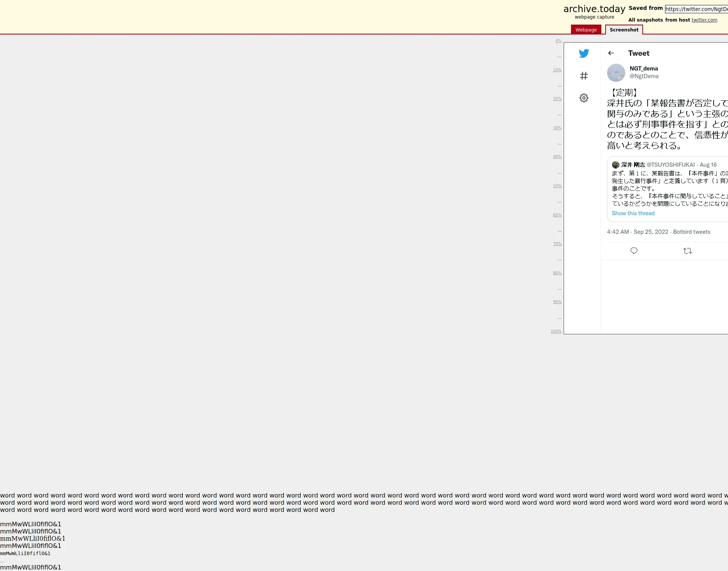Click the Saved from URL input field
Screen dimensions: 728x571
click(696, 9)
